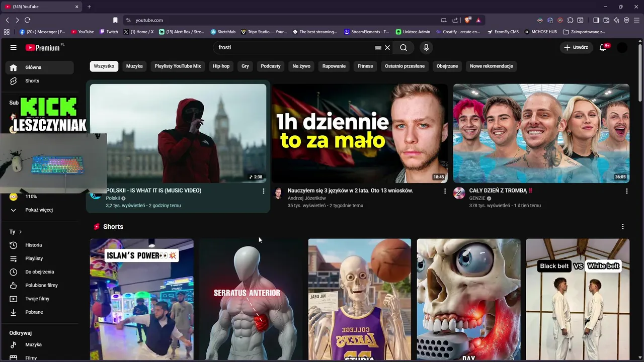
Task: Open the browser main hamburger menu
Action: (637, 20)
